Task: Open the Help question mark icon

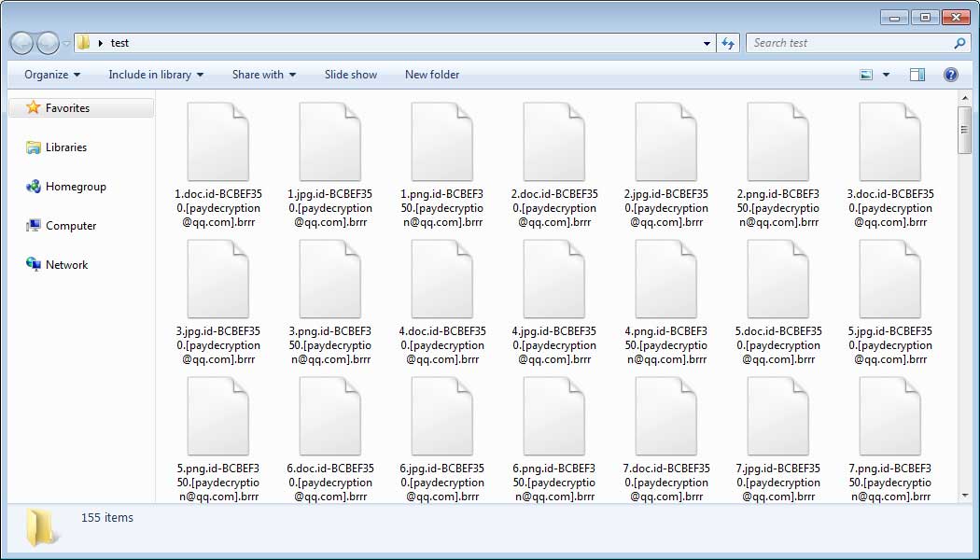Action: coord(951,75)
